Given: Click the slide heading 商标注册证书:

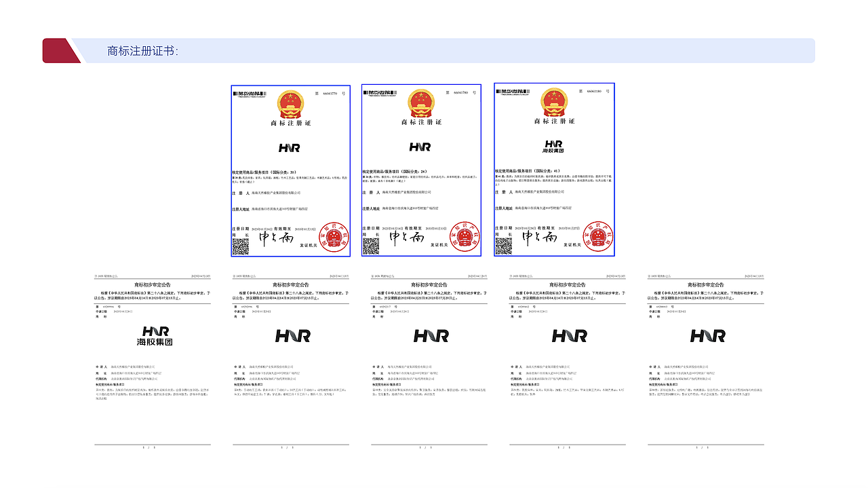Looking at the screenshot, I should [x=143, y=51].
